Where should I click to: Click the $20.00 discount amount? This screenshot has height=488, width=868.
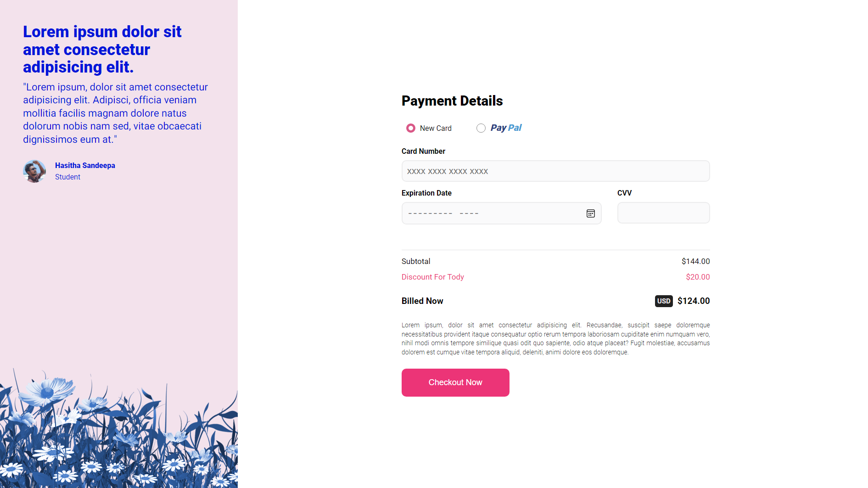click(x=698, y=277)
